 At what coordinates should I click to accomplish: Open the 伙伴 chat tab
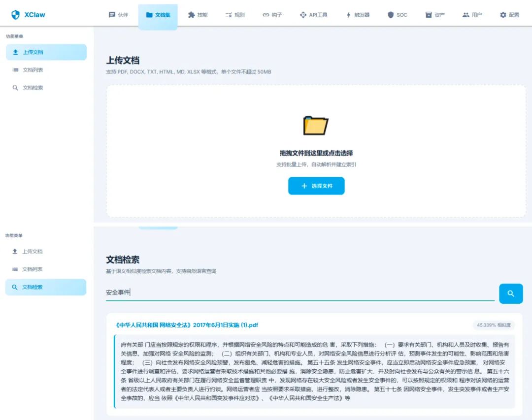[118, 15]
